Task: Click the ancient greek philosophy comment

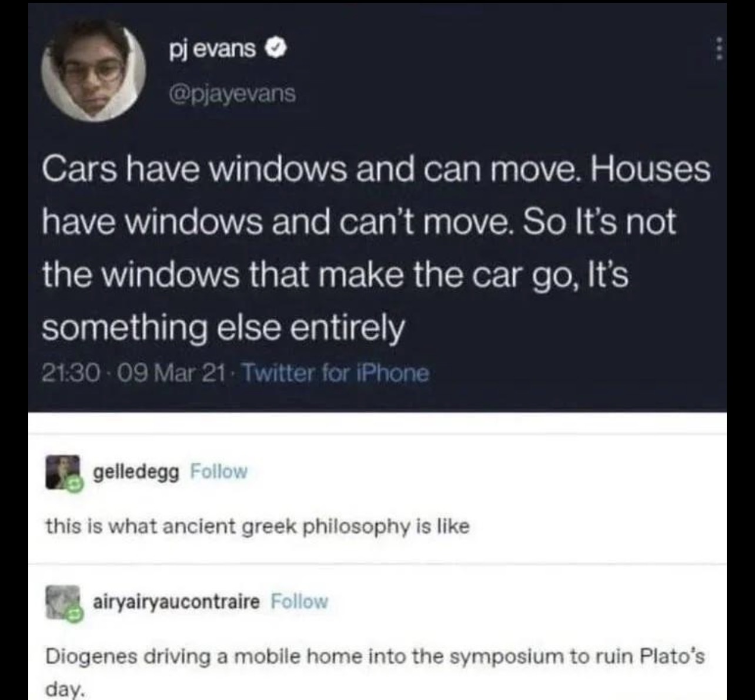Action: (x=258, y=526)
